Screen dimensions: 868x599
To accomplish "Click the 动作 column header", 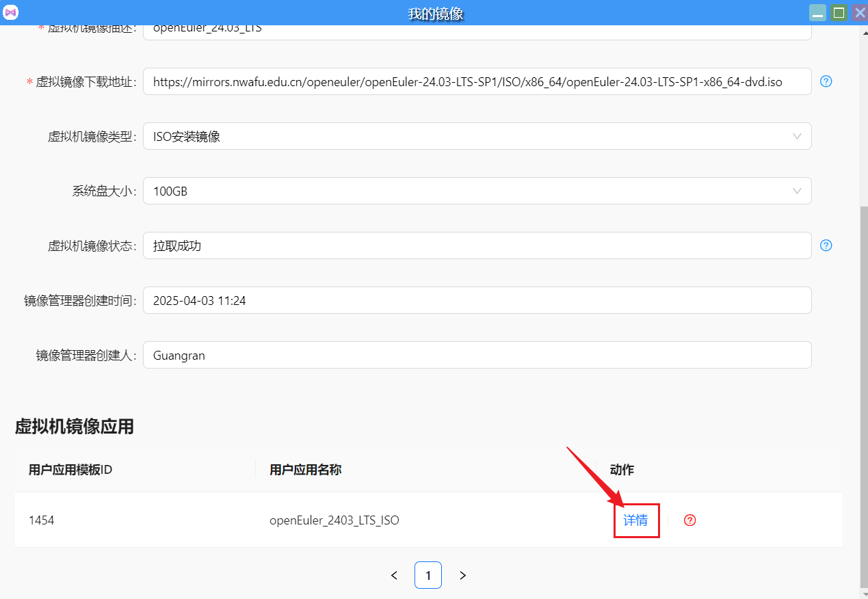I will click(x=622, y=470).
